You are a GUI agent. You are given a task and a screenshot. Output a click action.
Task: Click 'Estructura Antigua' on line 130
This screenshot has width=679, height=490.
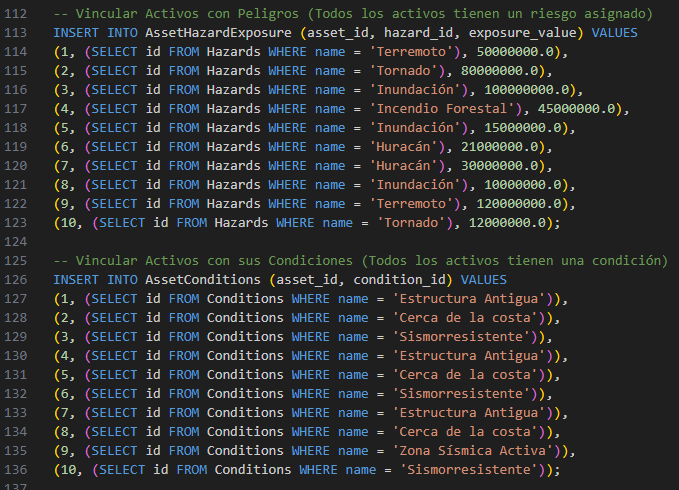point(469,356)
